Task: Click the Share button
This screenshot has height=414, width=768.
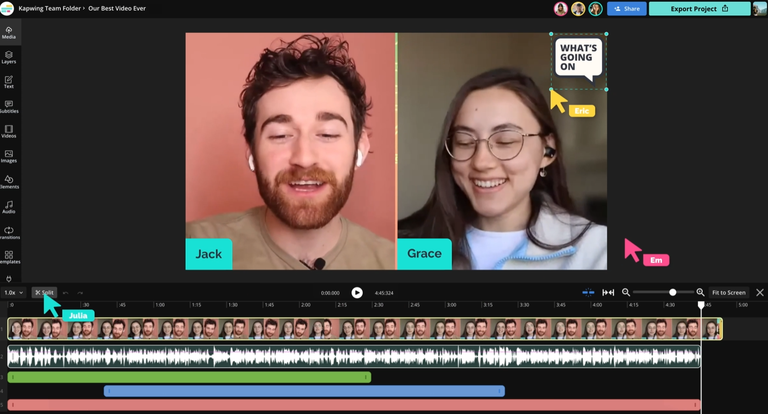Action: click(x=627, y=9)
